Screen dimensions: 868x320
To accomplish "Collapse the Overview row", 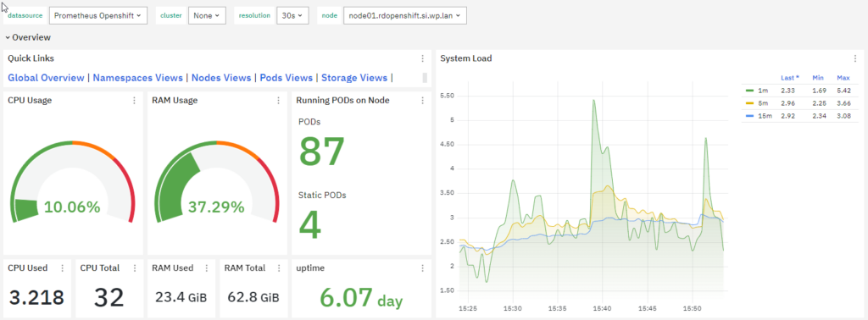I will [x=28, y=37].
